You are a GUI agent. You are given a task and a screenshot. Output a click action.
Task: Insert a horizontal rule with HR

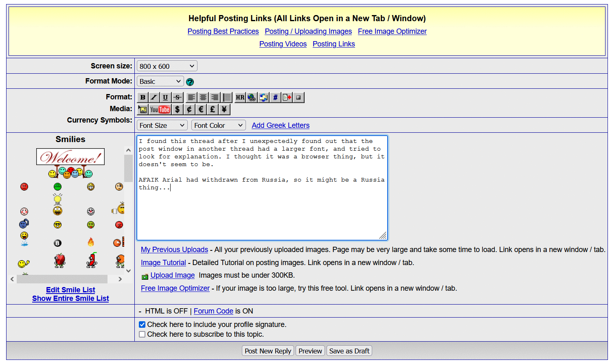click(x=240, y=97)
